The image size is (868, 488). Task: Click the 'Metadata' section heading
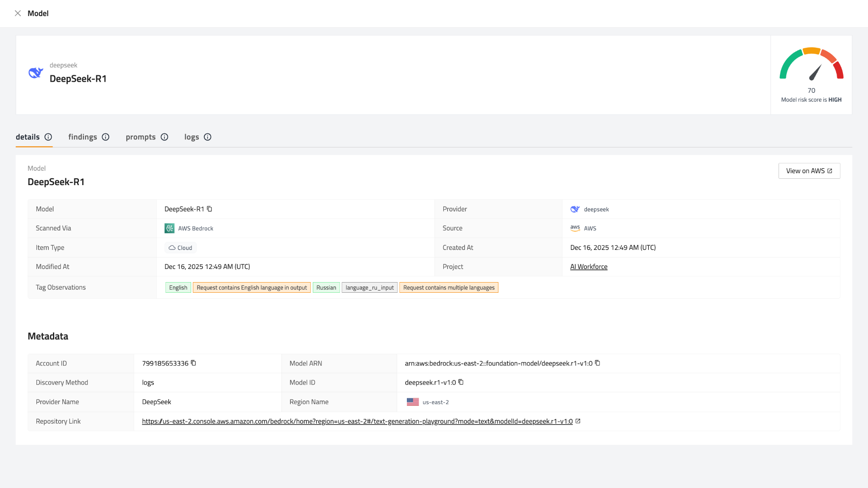[x=48, y=336]
